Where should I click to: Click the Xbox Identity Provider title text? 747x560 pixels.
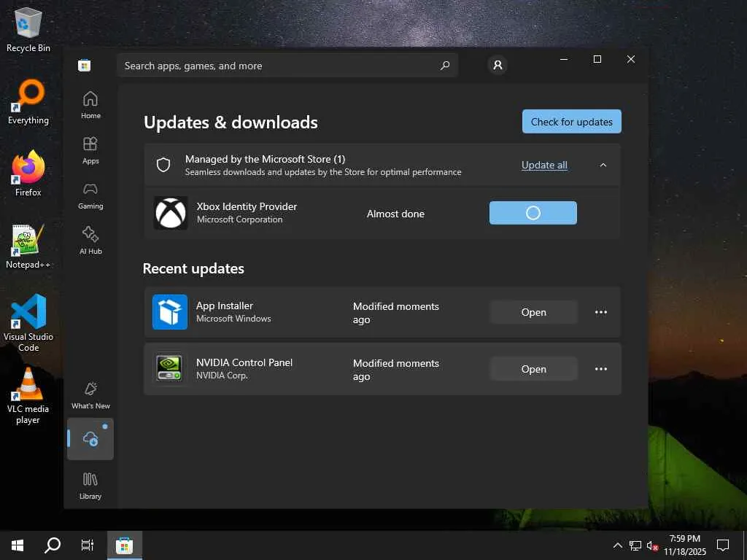tap(247, 206)
